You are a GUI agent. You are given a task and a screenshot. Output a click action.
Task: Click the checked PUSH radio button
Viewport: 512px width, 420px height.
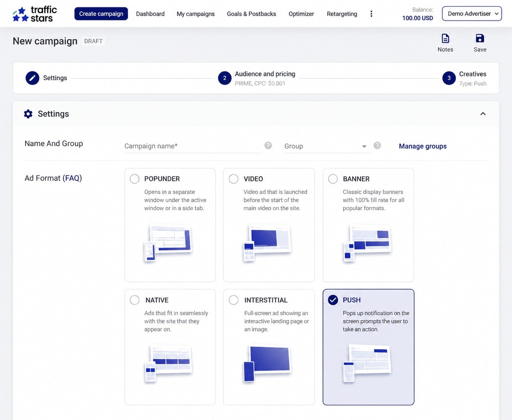coord(333,300)
